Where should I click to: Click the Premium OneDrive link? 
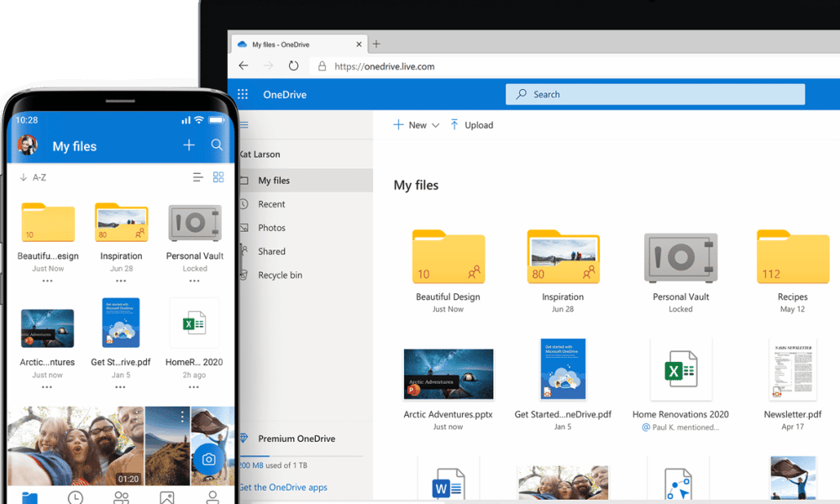tap(297, 438)
